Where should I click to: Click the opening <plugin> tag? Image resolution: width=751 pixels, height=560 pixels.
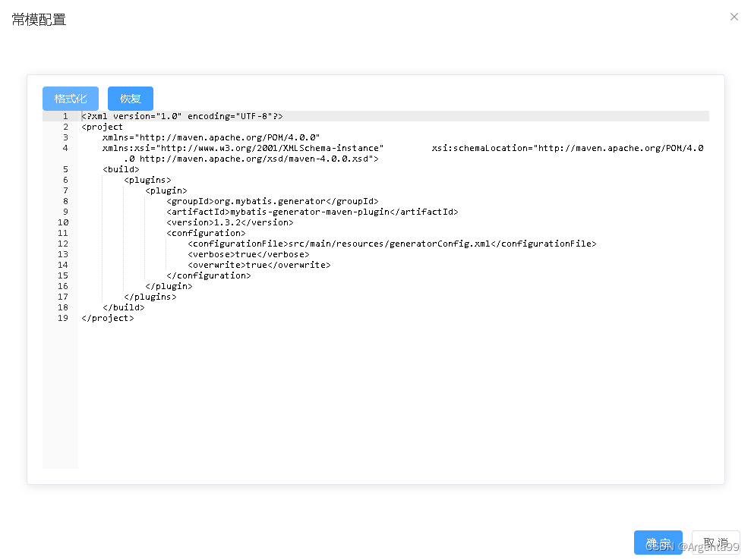point(166,190)
